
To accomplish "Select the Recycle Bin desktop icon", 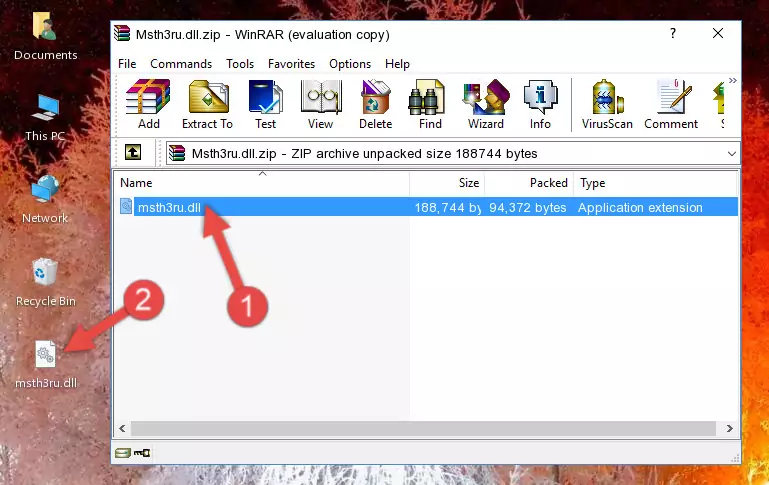I will 45,282.
